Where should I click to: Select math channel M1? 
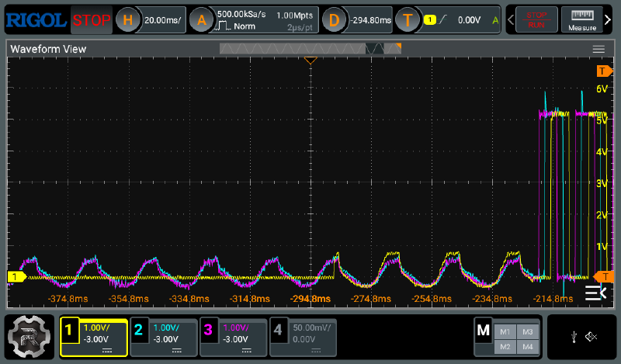504,331
